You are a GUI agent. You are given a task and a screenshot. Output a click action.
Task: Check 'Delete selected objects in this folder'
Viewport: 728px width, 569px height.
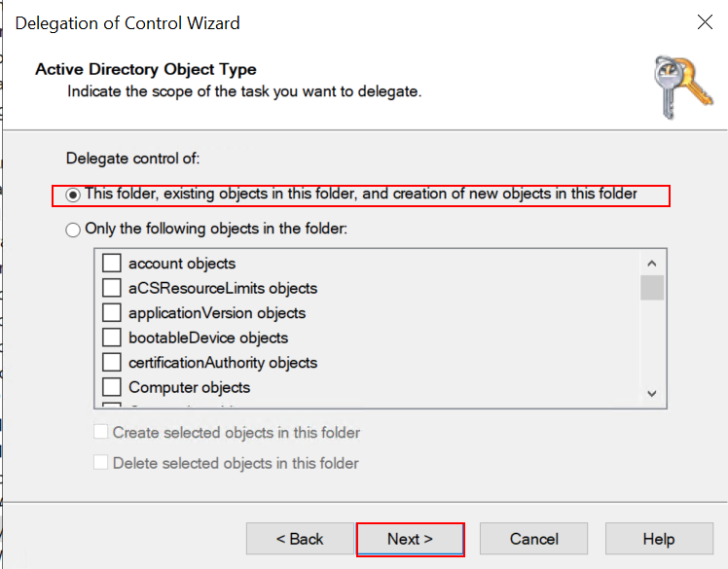coord(101,463)
